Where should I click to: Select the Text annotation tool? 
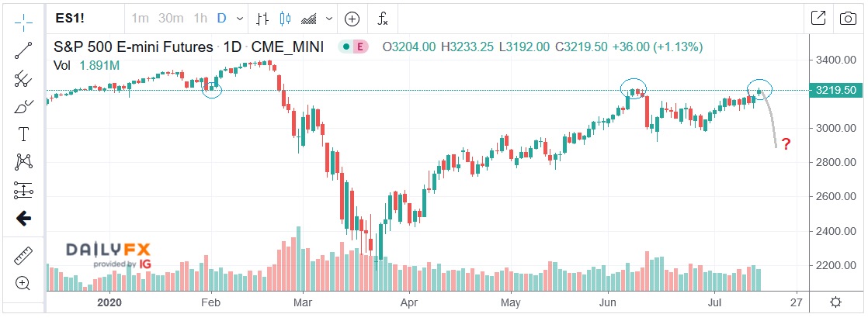click(x=23, y=134)
